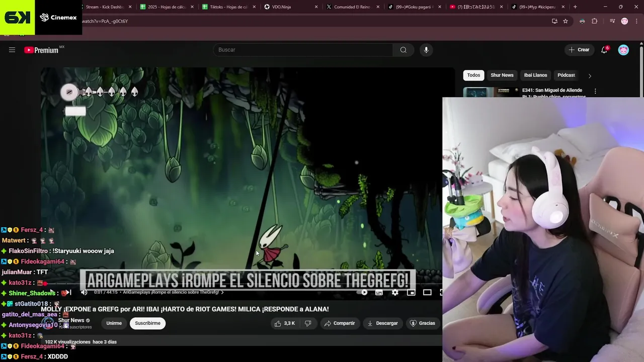Screen dimensions: 644x362
Task: Click the FlakoSinFiltro chat message
Action: pyautogui.click(x=57, y=251)
